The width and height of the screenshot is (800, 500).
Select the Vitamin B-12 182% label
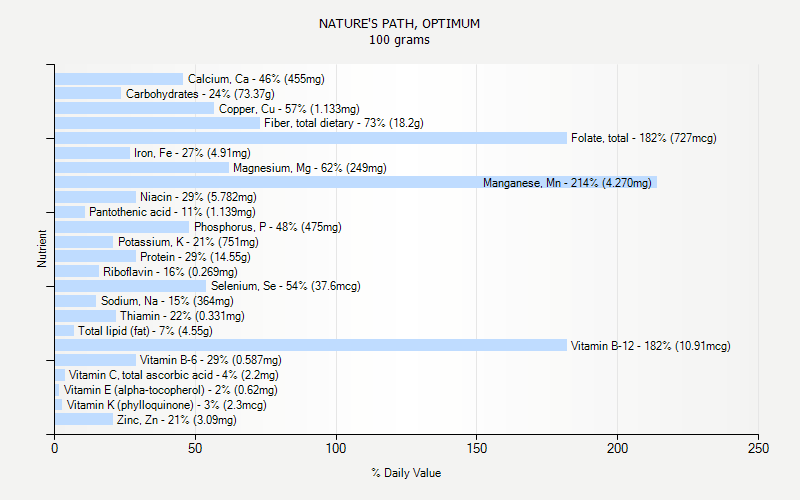[651, 346]
